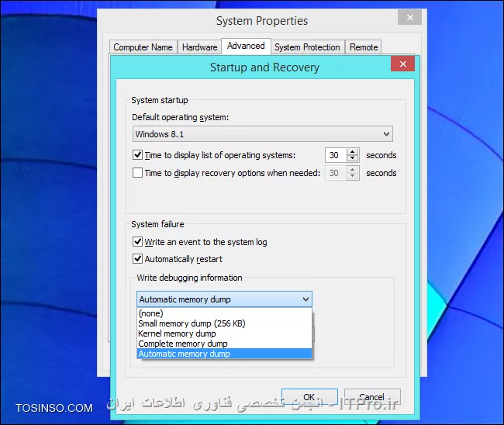Choose highlighted Automatic memory dump list entry
The image size is (504, 425).
point(224,354)
